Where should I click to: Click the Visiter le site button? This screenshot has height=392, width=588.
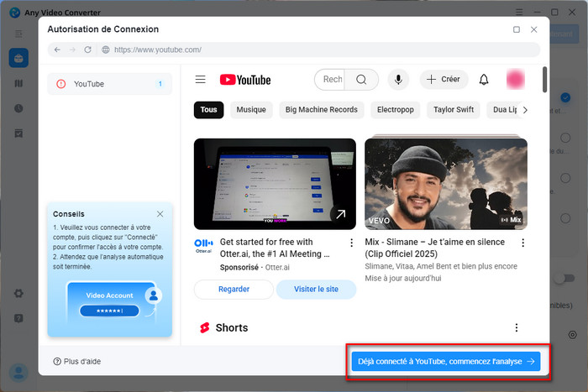pos(316,289)
